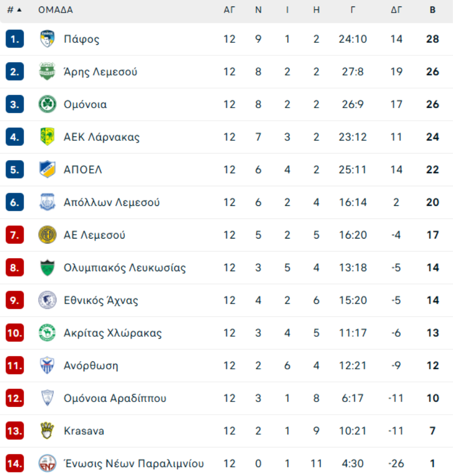Sort standings by the Β points header

coord(432,10)
